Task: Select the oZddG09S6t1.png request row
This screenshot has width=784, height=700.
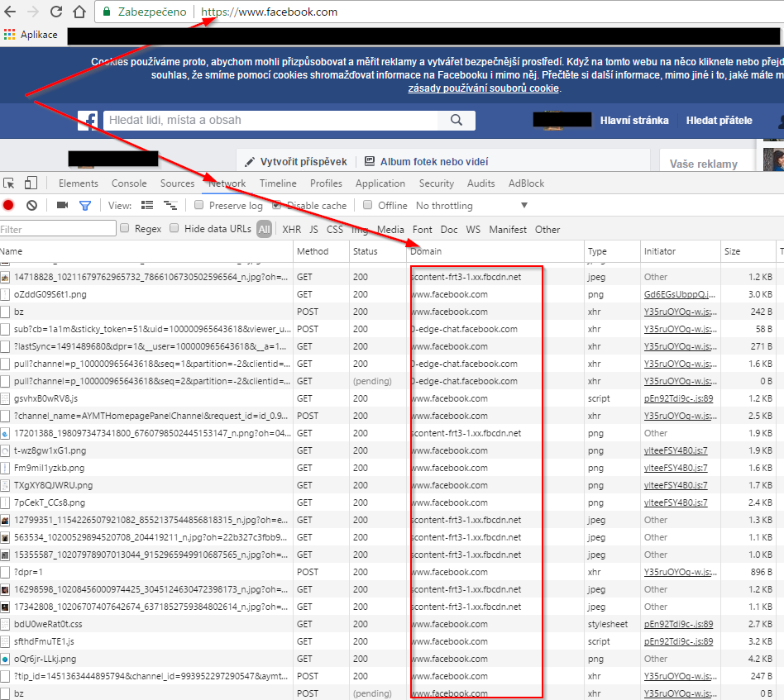Action: (x=392, y=294)
